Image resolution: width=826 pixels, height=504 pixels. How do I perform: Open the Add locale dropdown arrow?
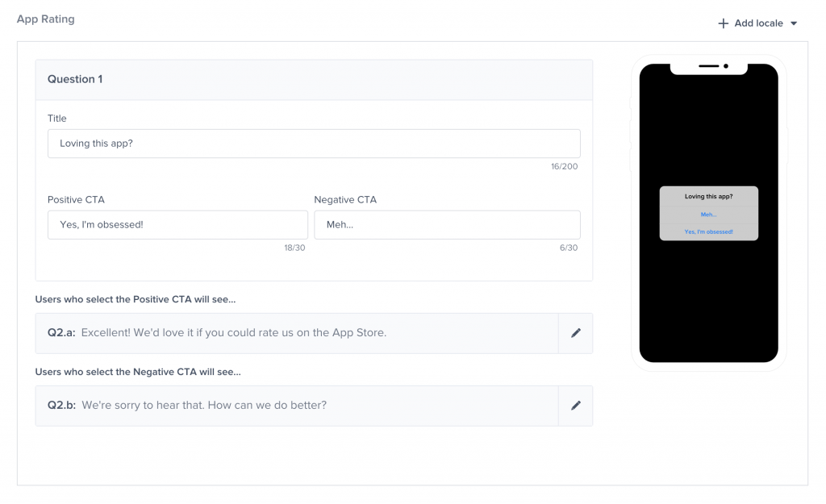(x=794, y=23)
